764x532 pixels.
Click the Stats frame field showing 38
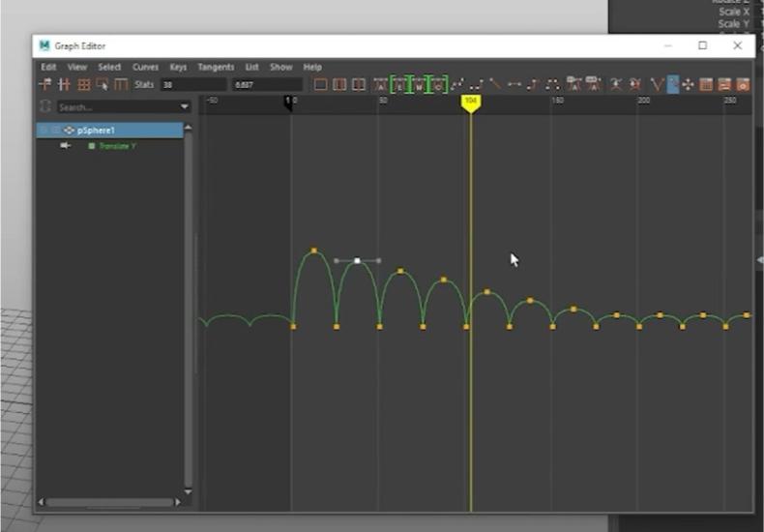pos(193,85)
